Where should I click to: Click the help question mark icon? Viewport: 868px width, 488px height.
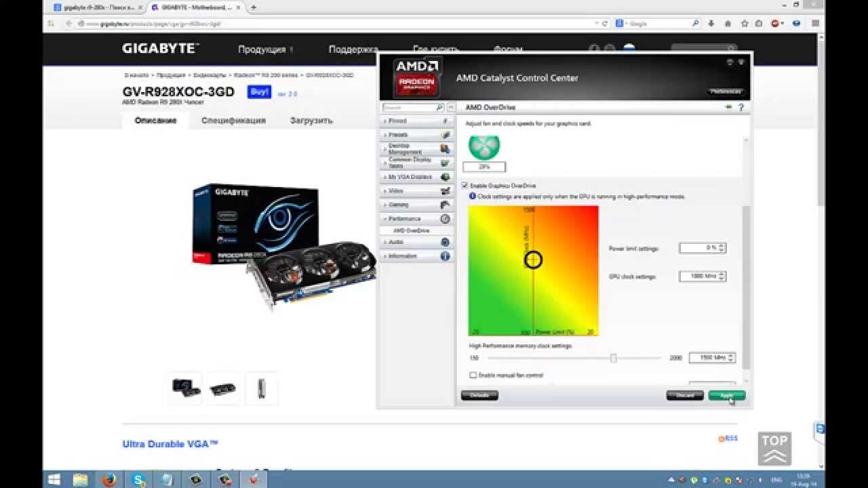[x=741, y=107]
